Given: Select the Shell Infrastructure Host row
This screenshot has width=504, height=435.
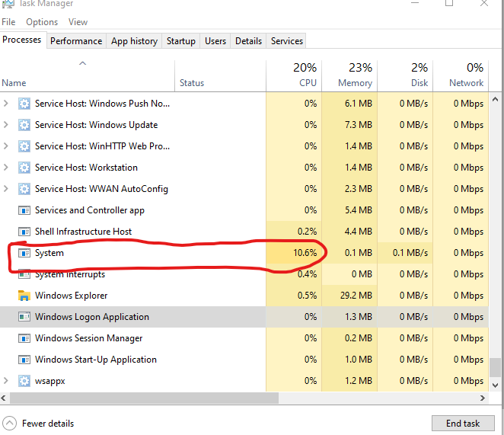Looking at the screenshot, I should point(244,232).
